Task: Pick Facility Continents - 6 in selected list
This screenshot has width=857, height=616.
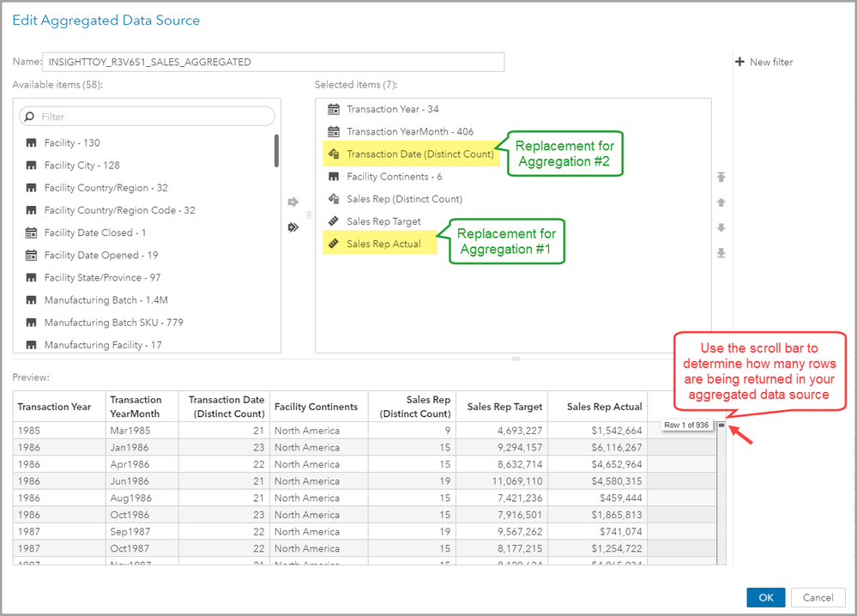Action: pos(394,177)
